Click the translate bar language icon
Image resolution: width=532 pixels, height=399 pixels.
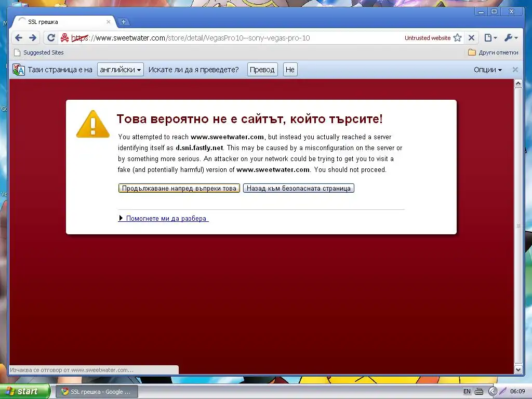click(x=19, y=70)
